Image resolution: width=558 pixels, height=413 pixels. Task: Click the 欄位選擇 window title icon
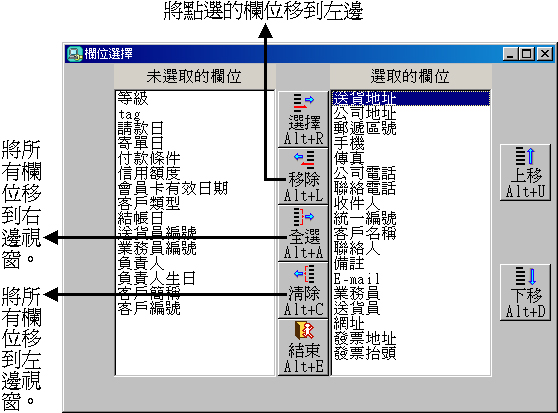74,54
